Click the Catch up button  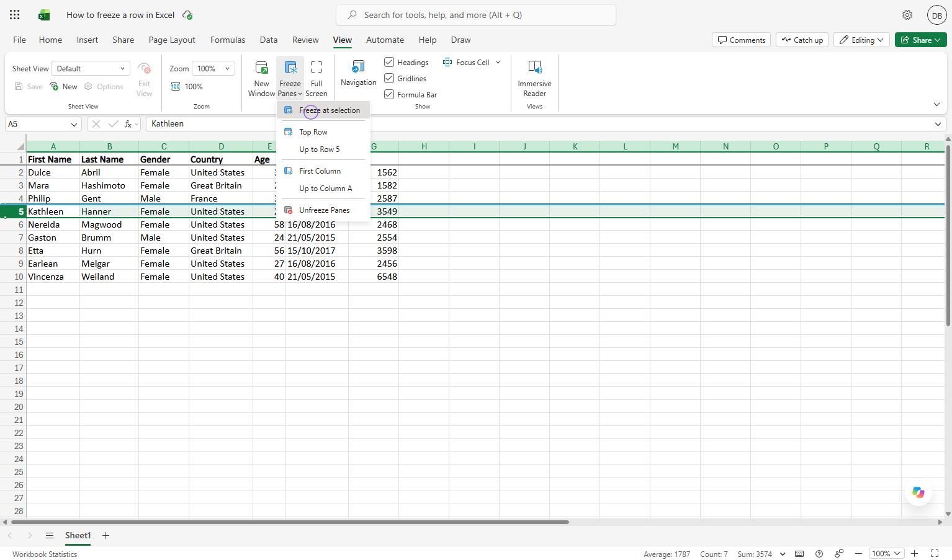(802, 40)
